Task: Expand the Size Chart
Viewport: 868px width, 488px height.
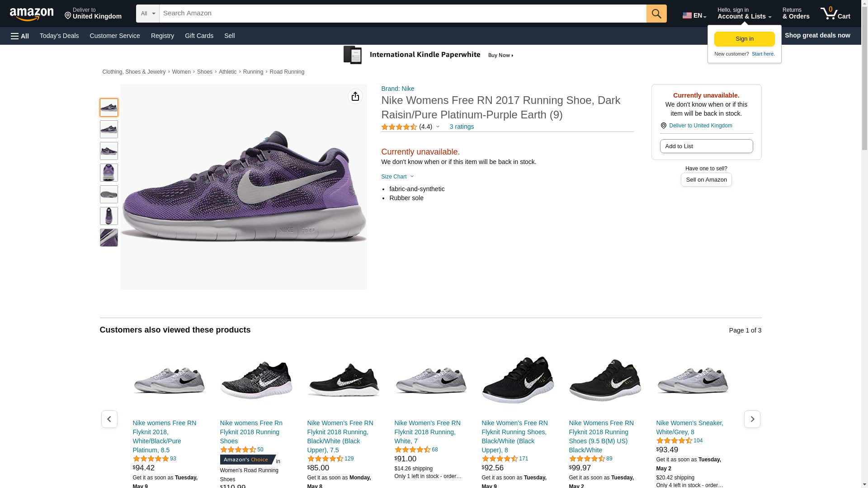Action: [x=397, y=177]
